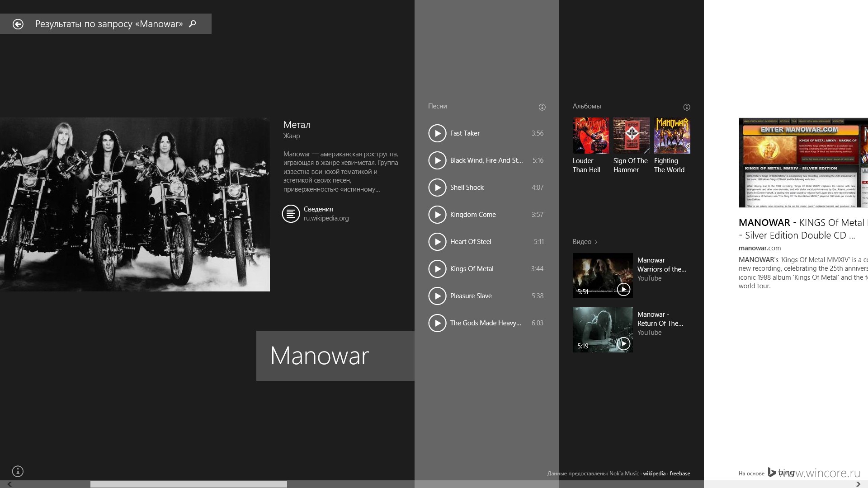Play Black Wind, Fire And Steel

pos(437,160)
